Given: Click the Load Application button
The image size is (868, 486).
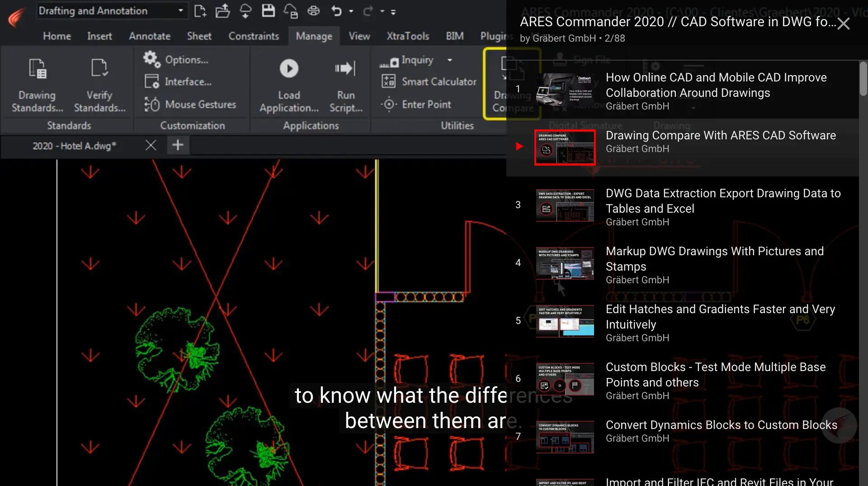Looking at the screenshot, I should [289, 85].
